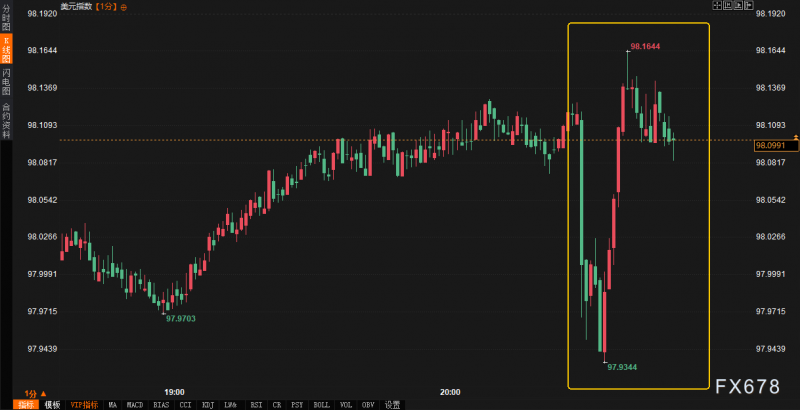Open the 分时图 side tab
The width and height of the screenshot is (800, 410).
[x=6, y=18]
